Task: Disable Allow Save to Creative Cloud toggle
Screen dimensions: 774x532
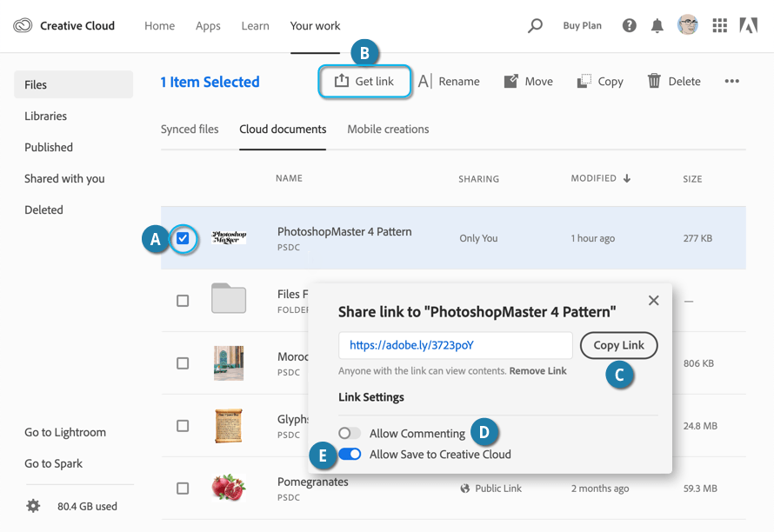Action: click(350, 454)
